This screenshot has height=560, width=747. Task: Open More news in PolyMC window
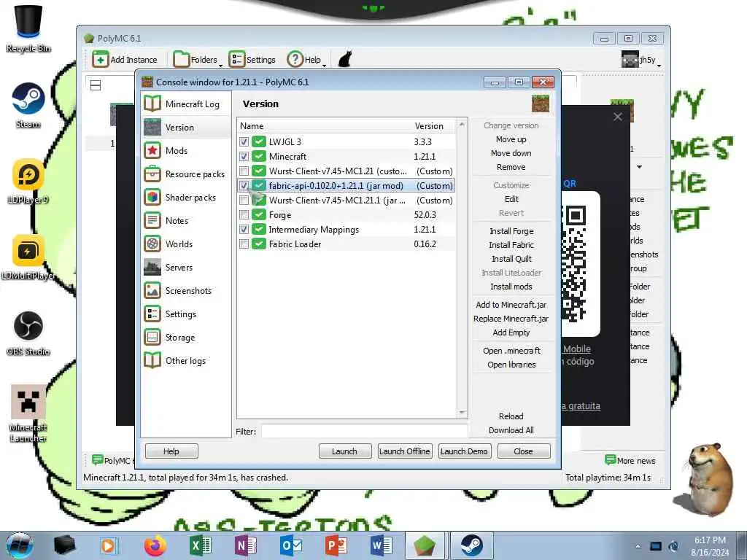coord(630,460)
